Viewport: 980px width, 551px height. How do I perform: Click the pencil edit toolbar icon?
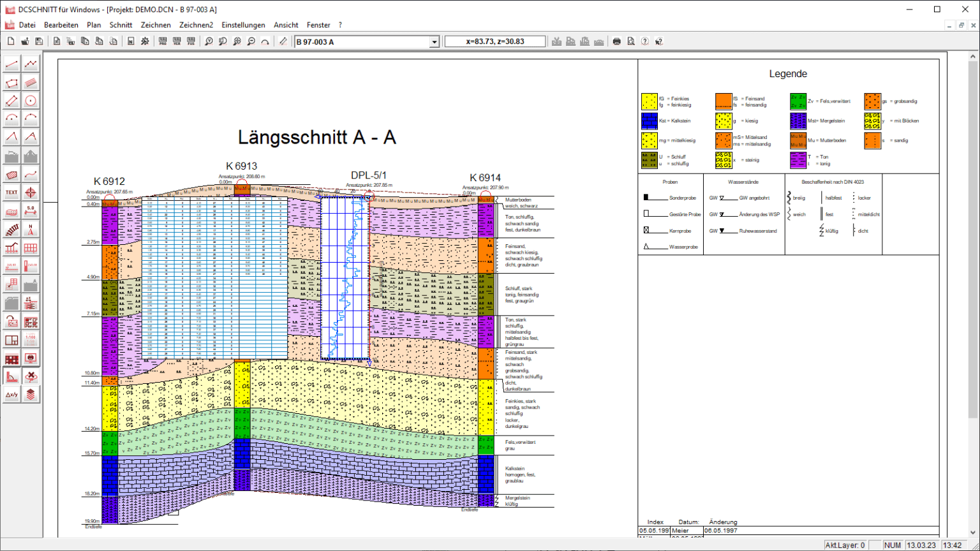(x=283, y=41)
